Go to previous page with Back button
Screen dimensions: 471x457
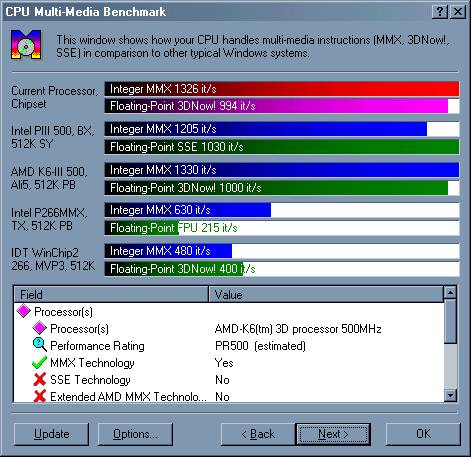tap(258, 434)
